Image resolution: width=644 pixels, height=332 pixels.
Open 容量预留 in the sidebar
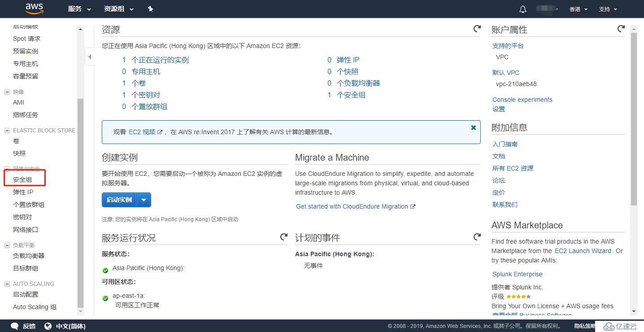click(26, 76)
